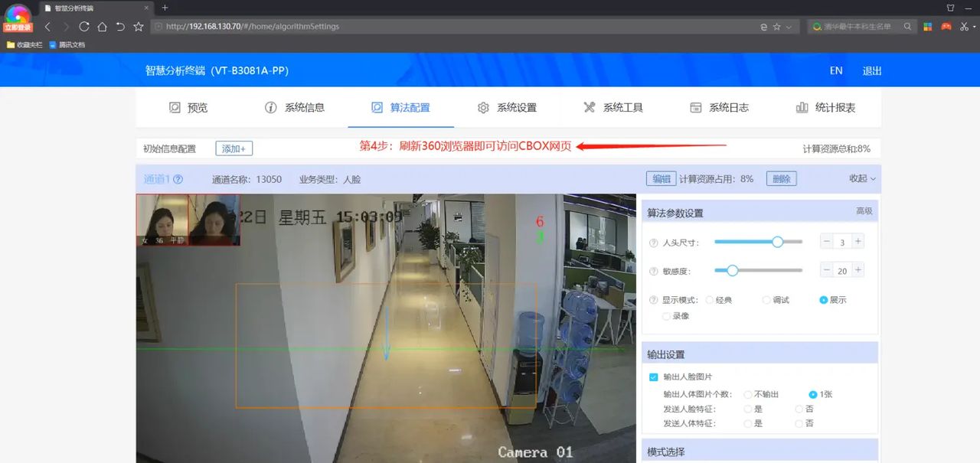Collapse channel panel using 收起 chevron
Image resolution: width=980 pixels, height=463 pixels.
[x=871, y=178]
